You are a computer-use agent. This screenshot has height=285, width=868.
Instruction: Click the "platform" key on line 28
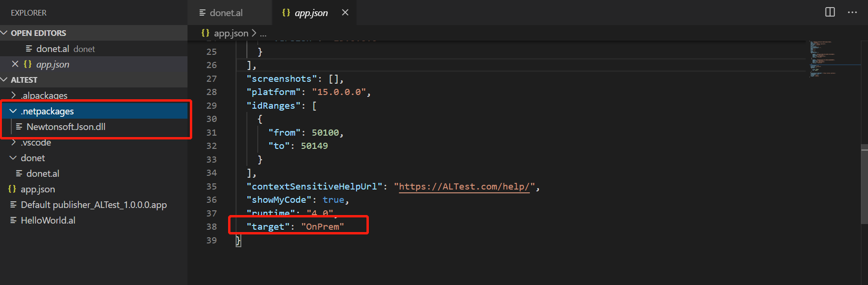(273, 92)
